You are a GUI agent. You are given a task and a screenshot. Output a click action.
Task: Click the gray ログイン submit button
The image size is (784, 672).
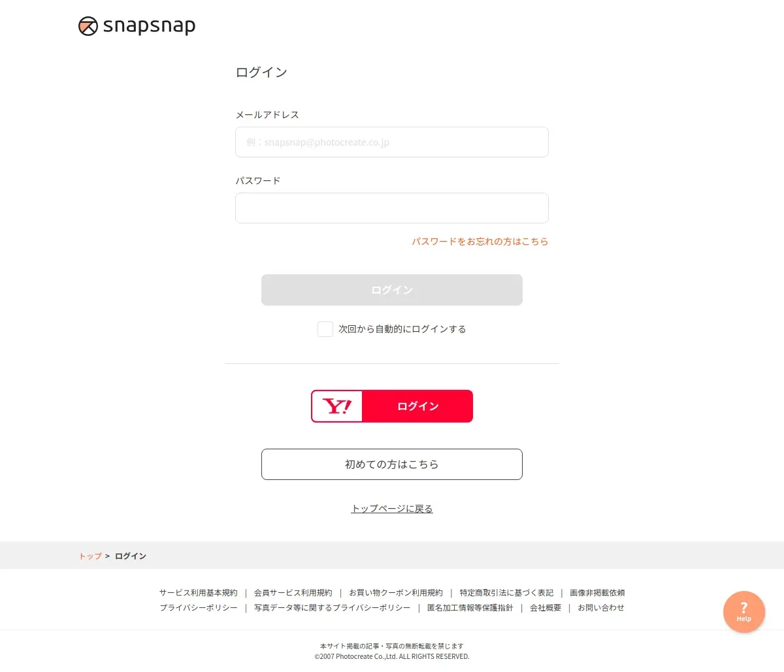pyautogui.click(x=392, y=290)
